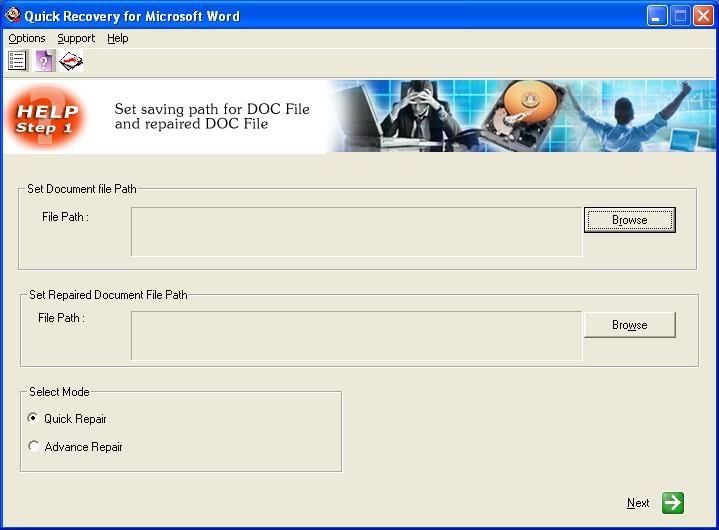The image size is (719, 530).
Task: Click the green Next arrow icon
Action: 673,503
